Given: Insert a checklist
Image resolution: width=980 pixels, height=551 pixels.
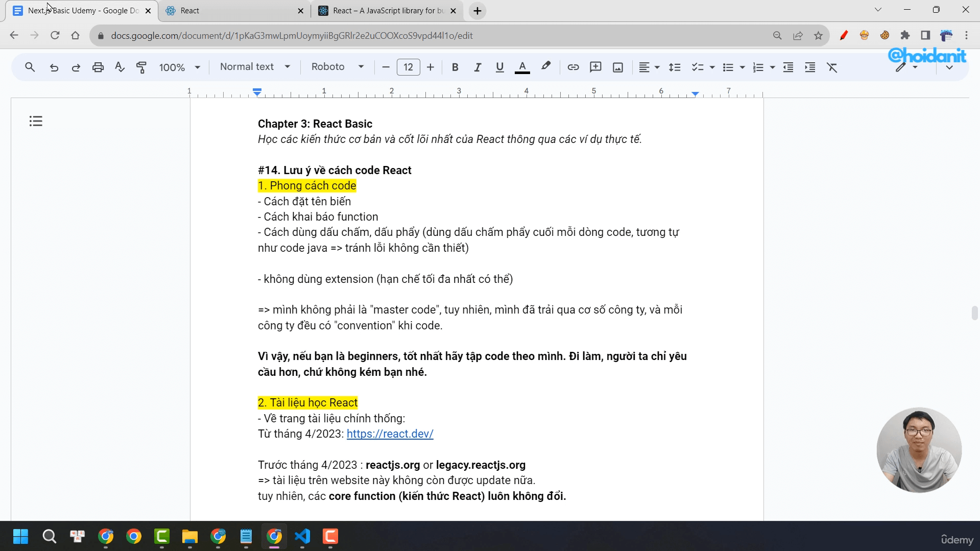Looking at the screenshot, I should click(x=697, y=67).
